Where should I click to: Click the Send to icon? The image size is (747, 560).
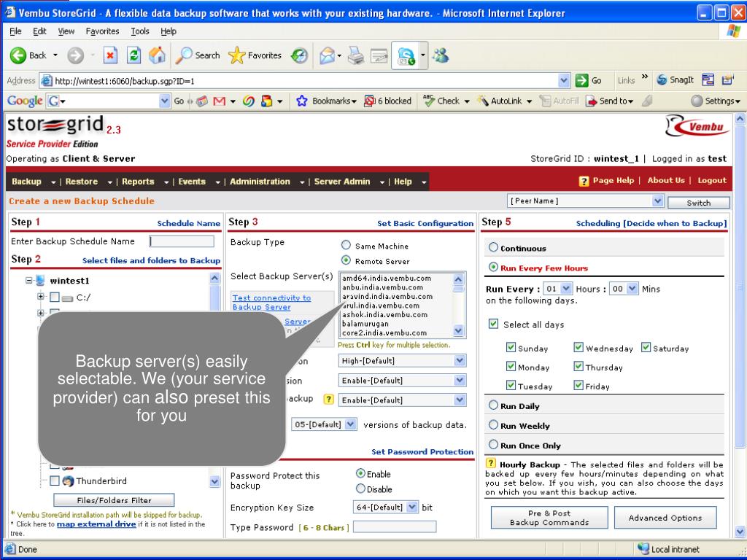coord(591,101)
